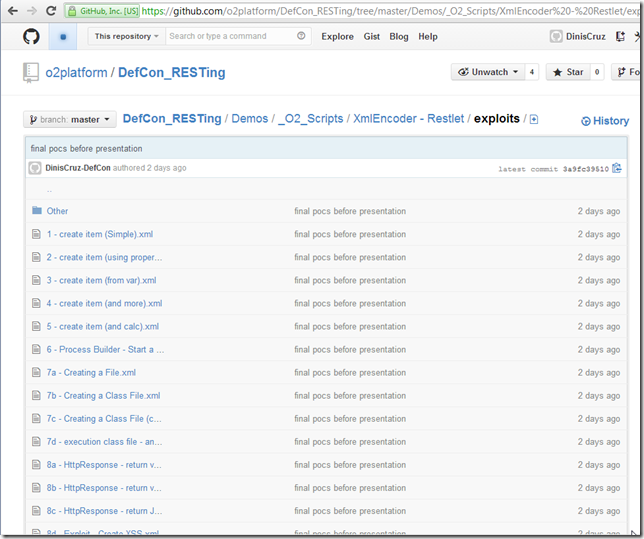Viewport: 644px width, 539px height.
Task: Open 7c - Creating a Class File (c... file
Action: pyautogui.click(x=104, y=419)
